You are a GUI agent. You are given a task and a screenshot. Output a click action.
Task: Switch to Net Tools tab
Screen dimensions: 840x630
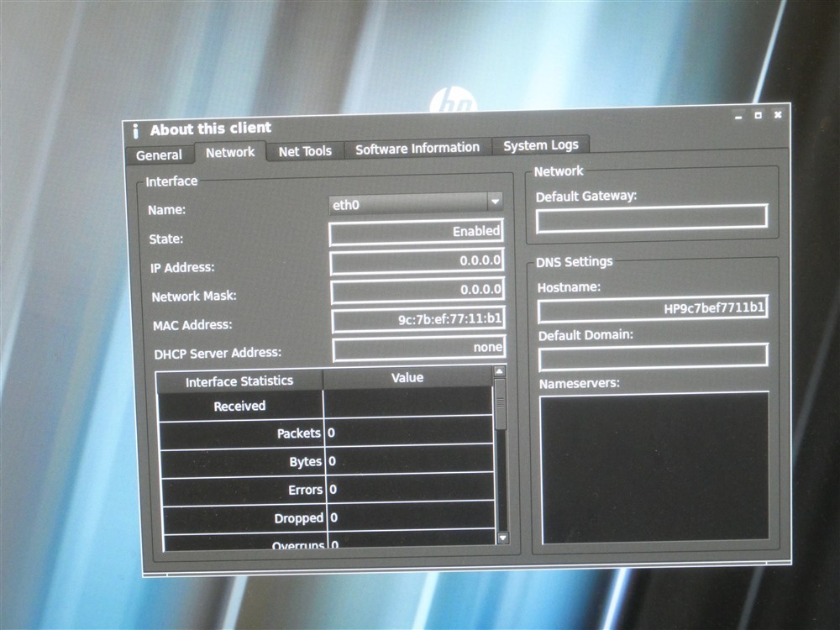pos(305,151)
